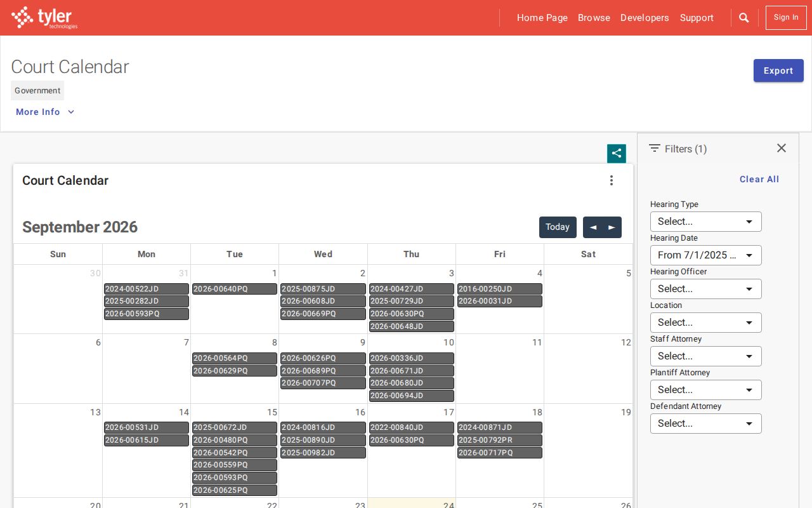The width and height of the screenshot is (812, 508).
Task: Close the Filters panel
Action: coord(782,148)
